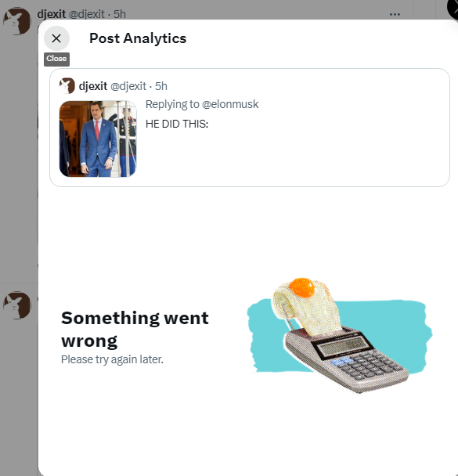Click the Please try again later message
The width and height of the screenshot is (458, 476).
(112, 359)
